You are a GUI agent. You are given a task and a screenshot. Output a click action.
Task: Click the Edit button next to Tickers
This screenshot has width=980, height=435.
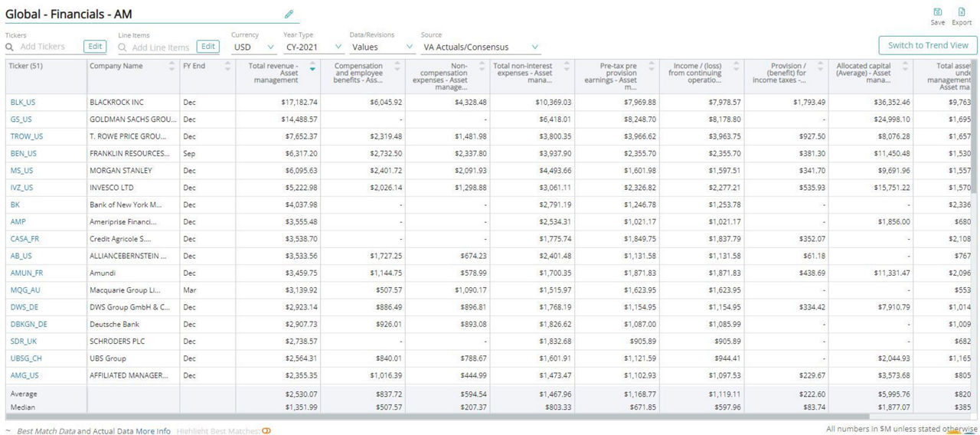click(x=95, y=47)
